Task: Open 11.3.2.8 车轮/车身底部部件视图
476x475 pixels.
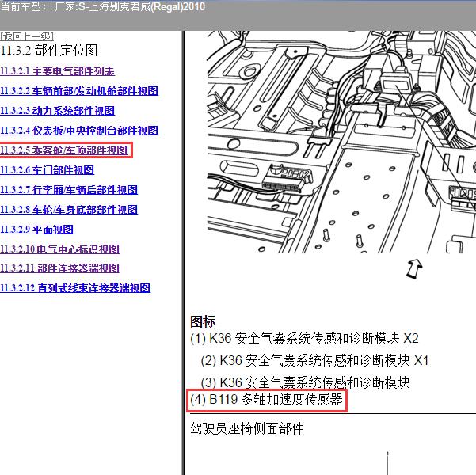Action: click(69, 210)
